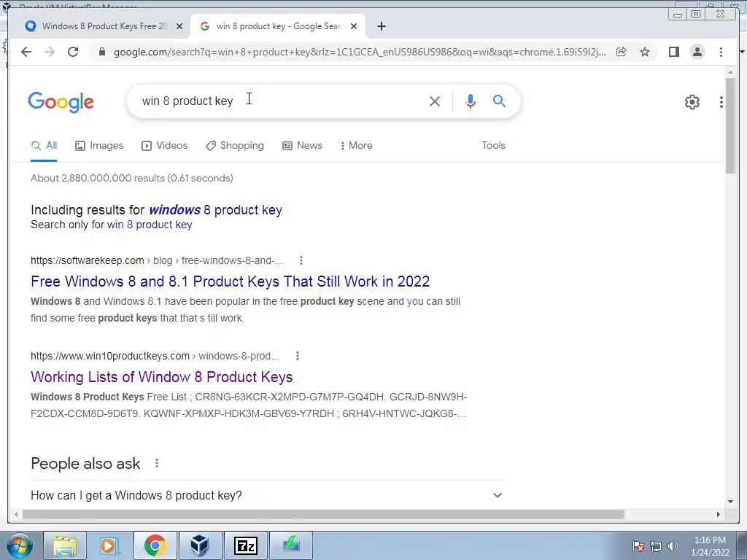The width and height of the screenshot is (747, 560).
Task: Click the Chrome address bar URL
Action: 360,52
